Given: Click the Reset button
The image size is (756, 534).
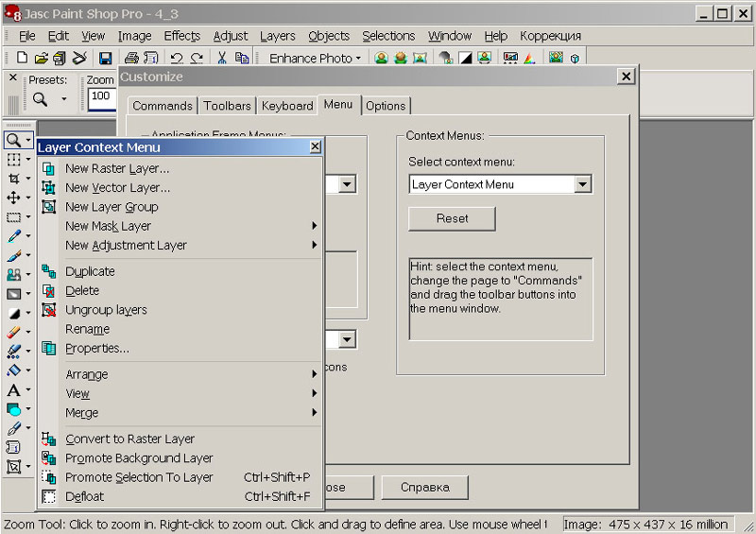Looking at the screenshot, I should pos(452,218).
